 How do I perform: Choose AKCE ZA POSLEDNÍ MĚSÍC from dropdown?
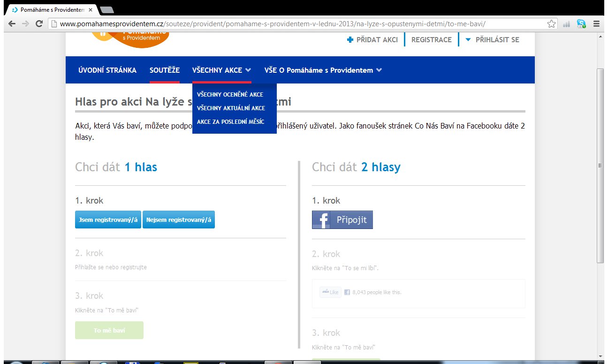(x=231, y=122)
